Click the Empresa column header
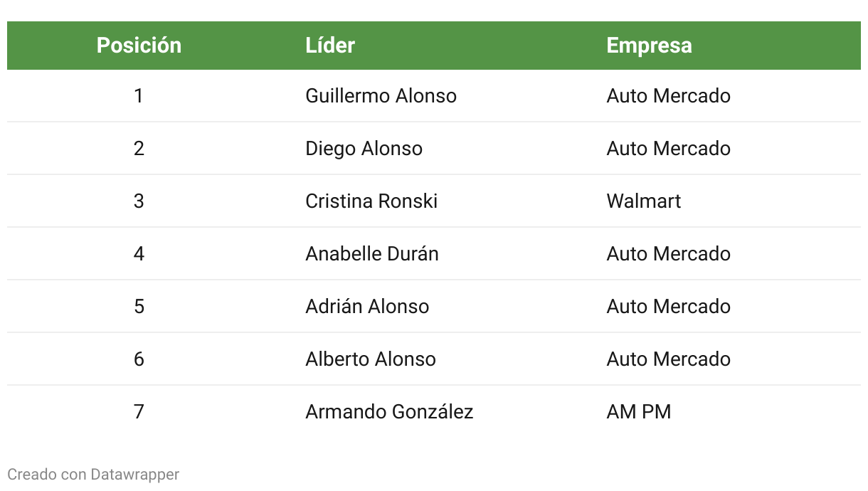 [x=649, y=46]
